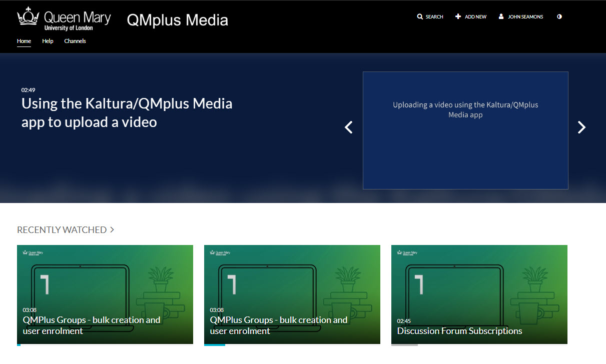The image size is (606, 364).
Task: Click the Queen Mary crown logo
Action: 28,16
